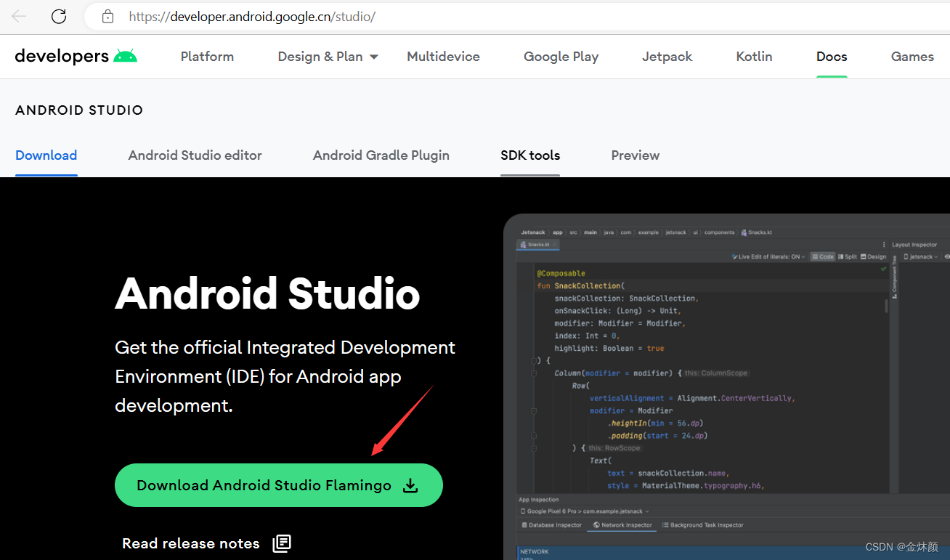Collapse the fold marker beside the Column line

click(x=534, y=373)
